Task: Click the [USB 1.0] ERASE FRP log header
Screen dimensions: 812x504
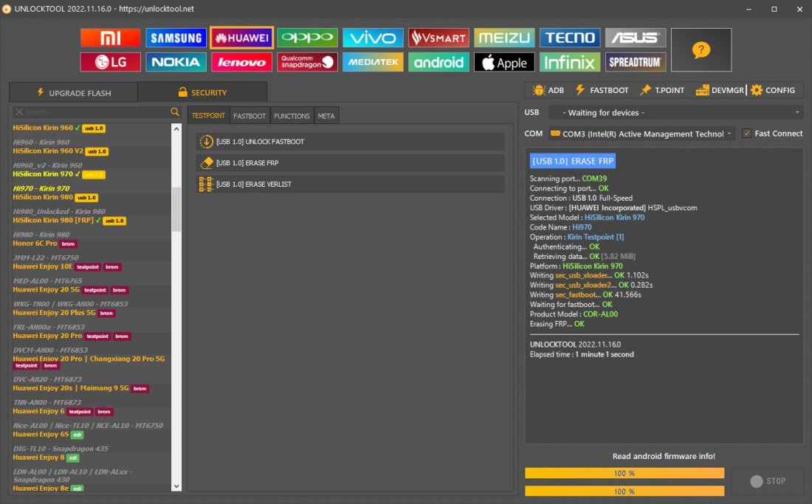Action: click(572, 161)
